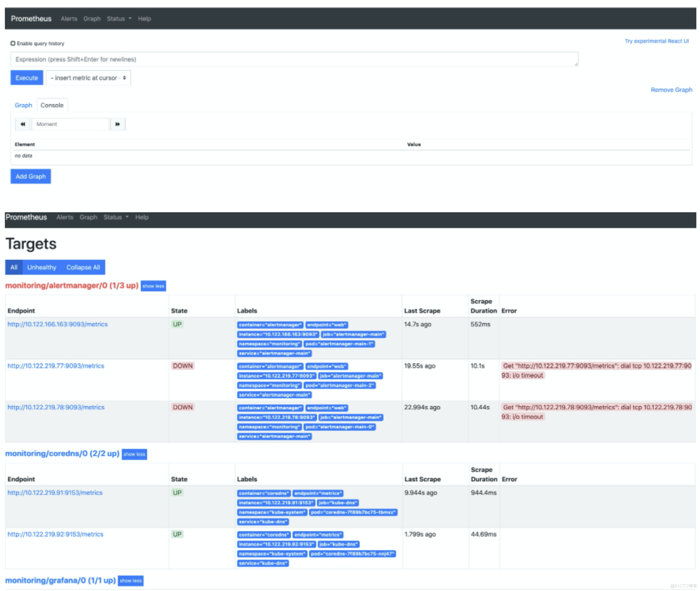Open the Status dropdown in the top navbar

(x=119, y=19)
